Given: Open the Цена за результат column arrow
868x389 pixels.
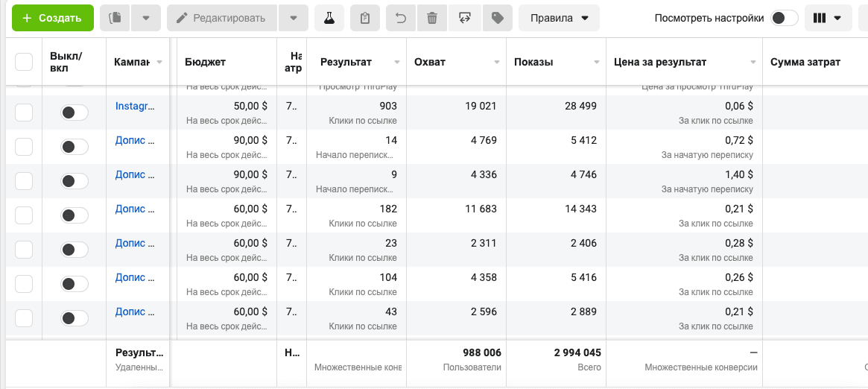Looking at the screenshot, I should [x=753, y=63].
